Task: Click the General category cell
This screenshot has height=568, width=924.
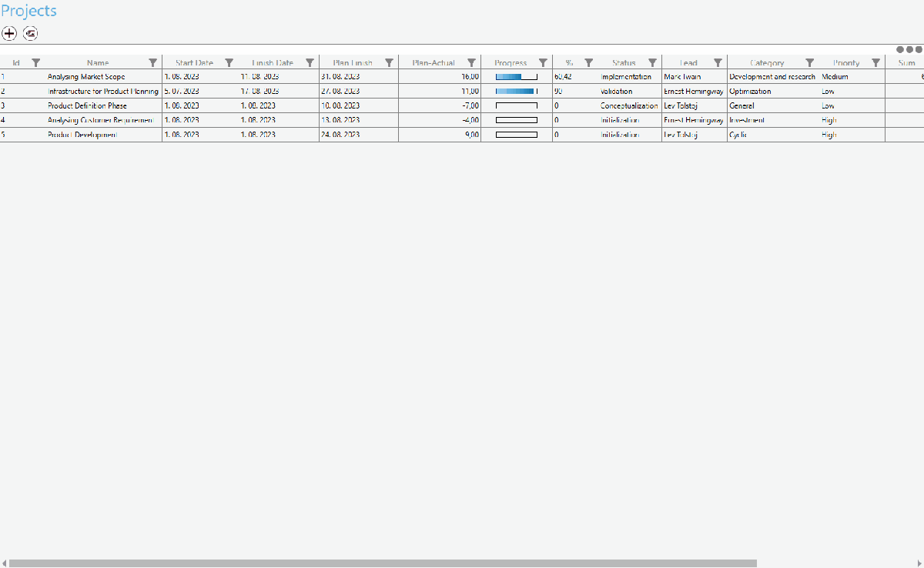Action: 742,105
